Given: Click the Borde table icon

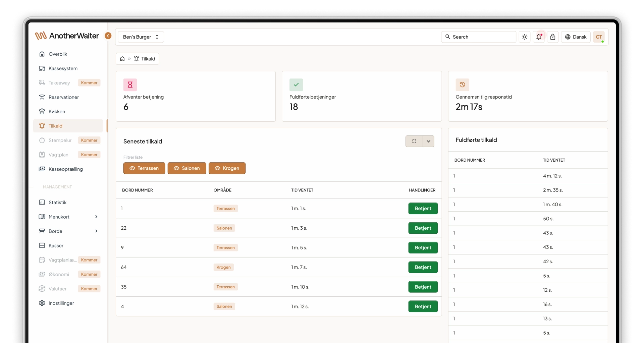Looking at the screenshot, I should click(42, 231).
